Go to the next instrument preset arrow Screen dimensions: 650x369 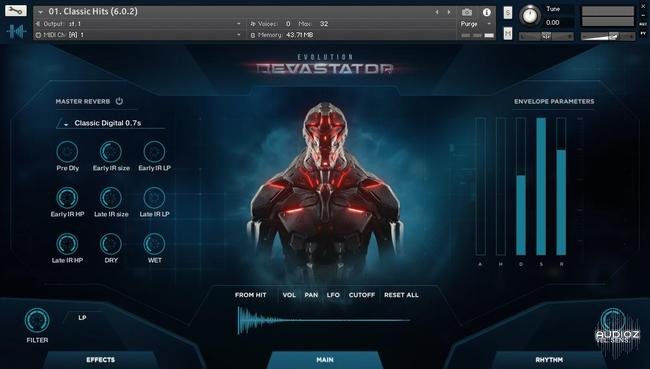[449, 12]
